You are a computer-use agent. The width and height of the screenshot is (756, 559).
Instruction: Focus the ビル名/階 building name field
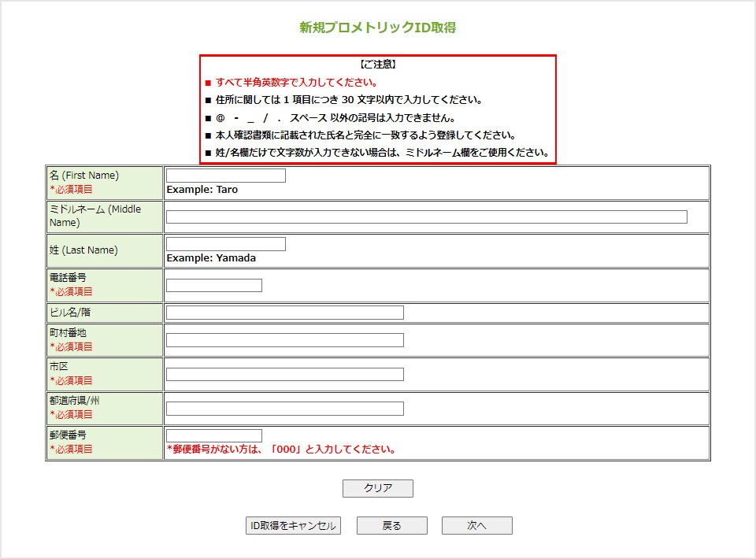[x=285, y=313]
